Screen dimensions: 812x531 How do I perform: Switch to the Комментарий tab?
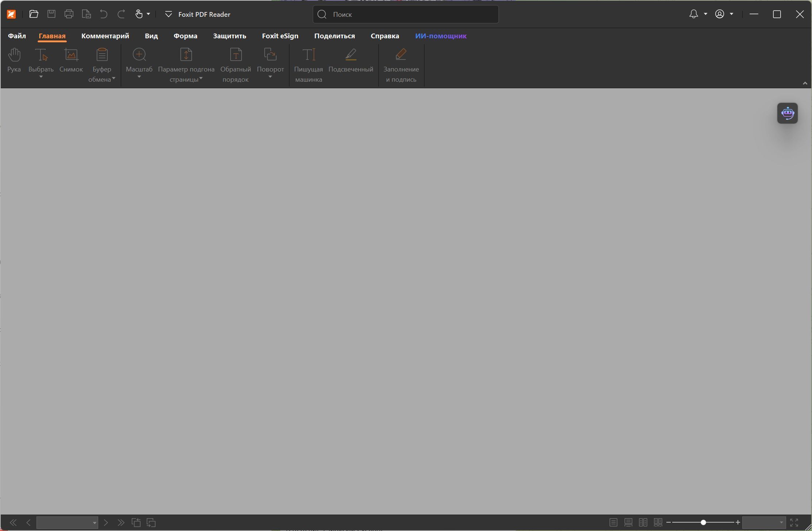pyautogui.click(x=105, y=36)
